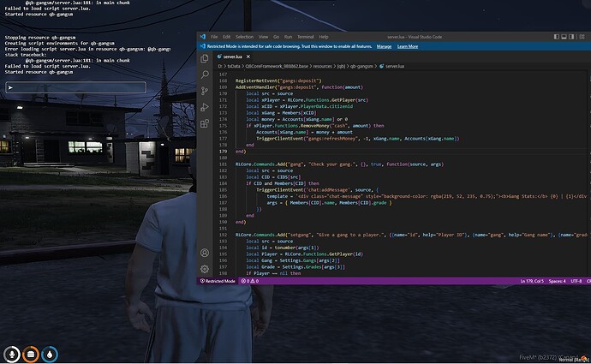Open the Extensions view
Screen dimensions: 591x364
point(205,125)
